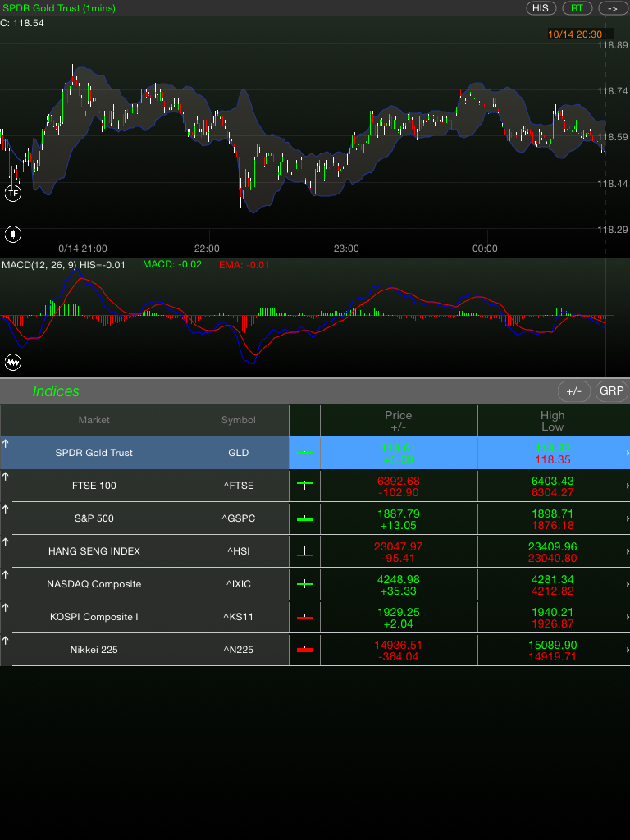Expand the S&P 500 row chevron
630x840 pixels.
(x=627, y=518)
